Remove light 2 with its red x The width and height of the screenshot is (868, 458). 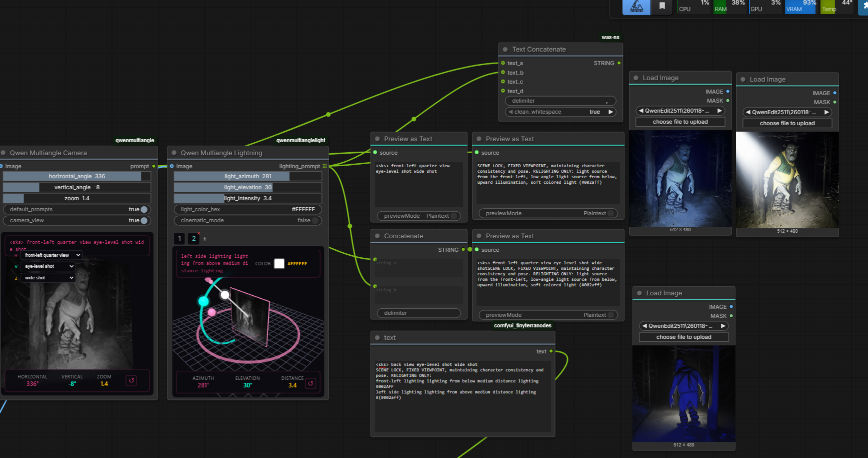point(198,234)
